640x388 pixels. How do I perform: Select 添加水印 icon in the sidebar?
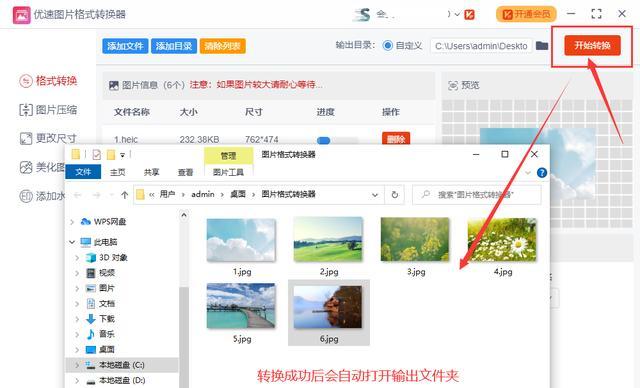(26, 196)
